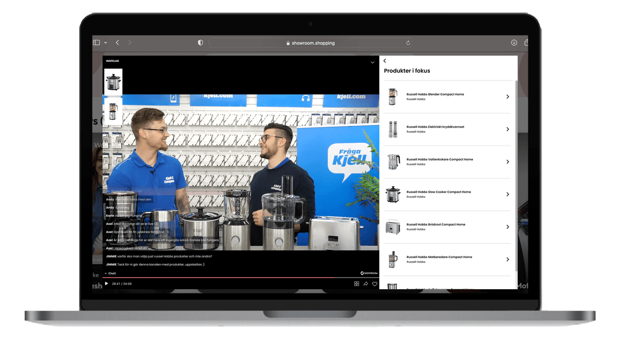
Task: Open the product grid icon in the player bar
Action: point(357,283)
